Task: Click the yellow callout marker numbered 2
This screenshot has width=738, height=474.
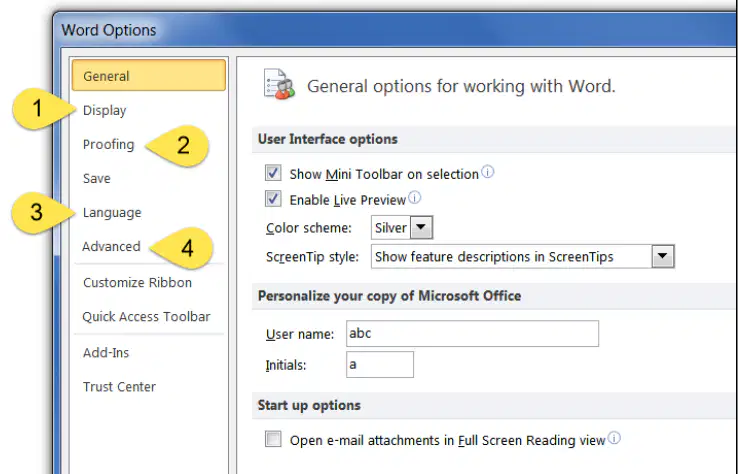Action: 178,145
